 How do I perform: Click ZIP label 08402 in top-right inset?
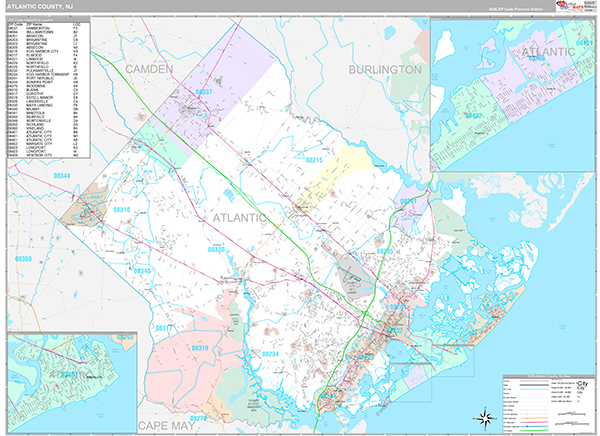474,116
